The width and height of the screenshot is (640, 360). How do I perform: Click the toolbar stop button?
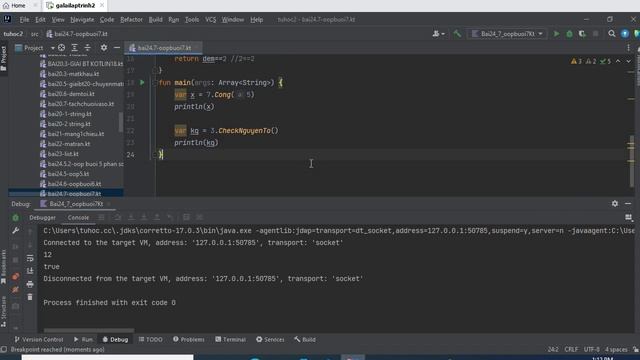596,34
